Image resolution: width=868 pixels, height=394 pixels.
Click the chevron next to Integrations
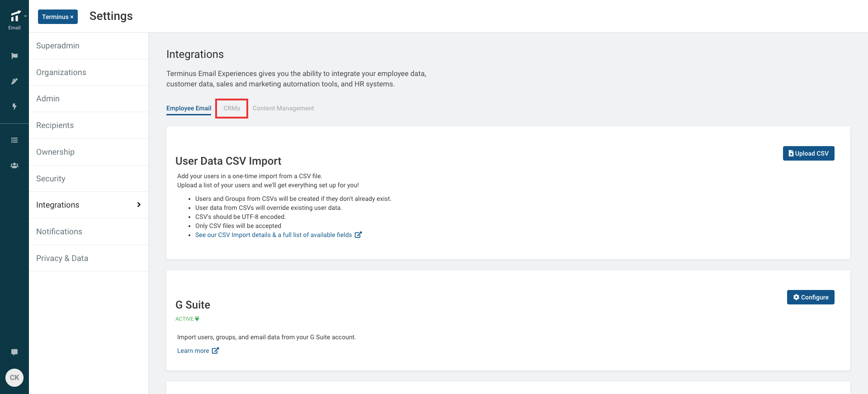click(x=139, y=205)
